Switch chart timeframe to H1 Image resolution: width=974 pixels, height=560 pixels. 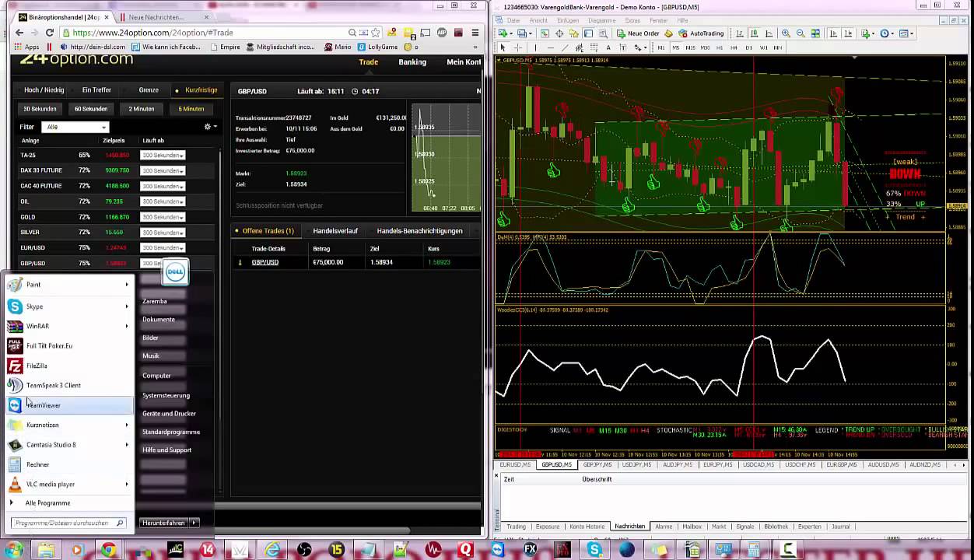720,47
